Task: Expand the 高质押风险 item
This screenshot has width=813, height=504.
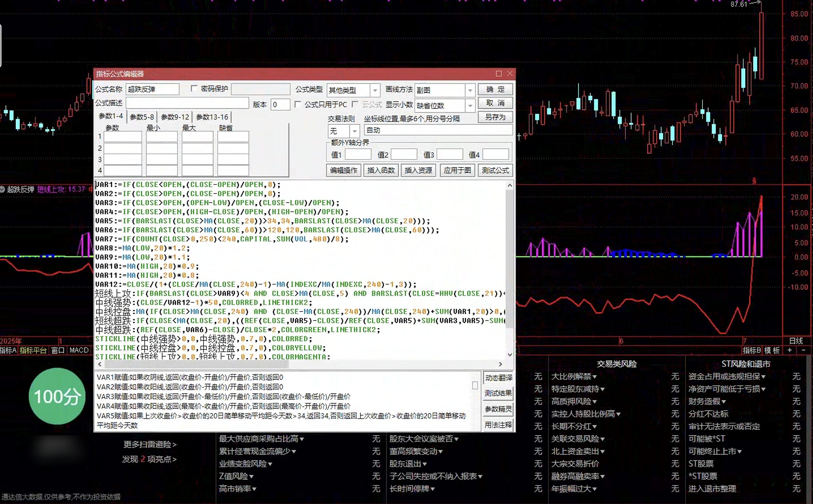Action: point(574,401)
